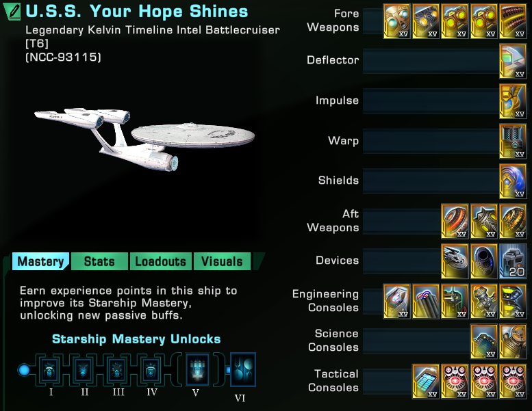Select the Impulse engine slot icon
This screenshot has height=411, width=532.
point(513,101)
